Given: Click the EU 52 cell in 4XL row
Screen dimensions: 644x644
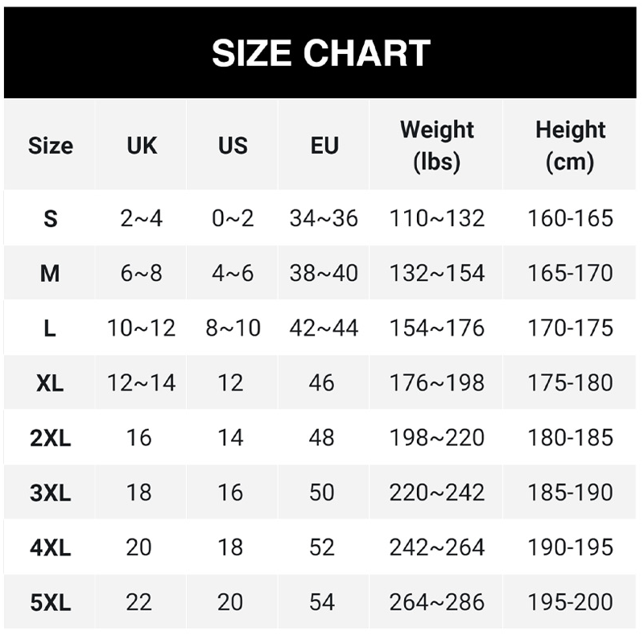Looking at the screenshot, I should 322,547.
